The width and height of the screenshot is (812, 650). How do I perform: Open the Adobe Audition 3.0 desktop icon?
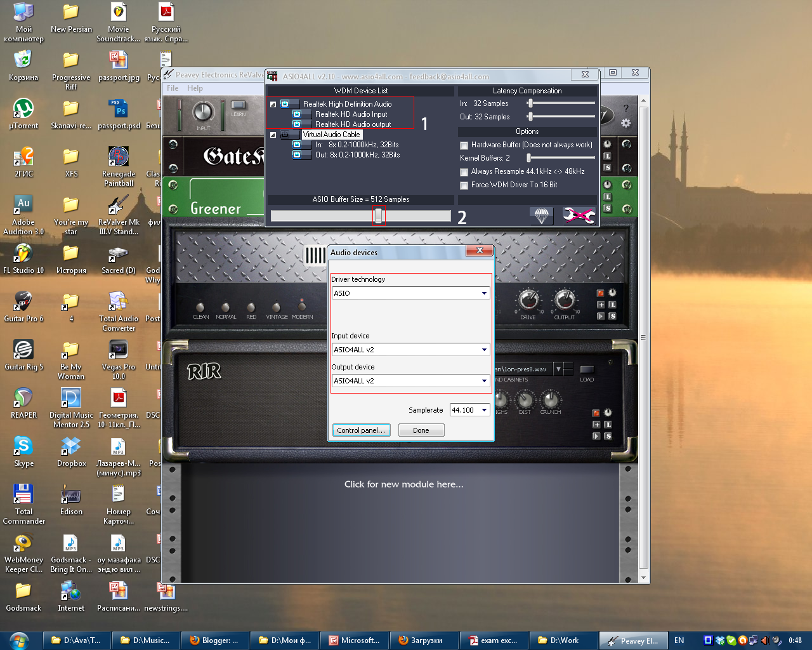23,215
